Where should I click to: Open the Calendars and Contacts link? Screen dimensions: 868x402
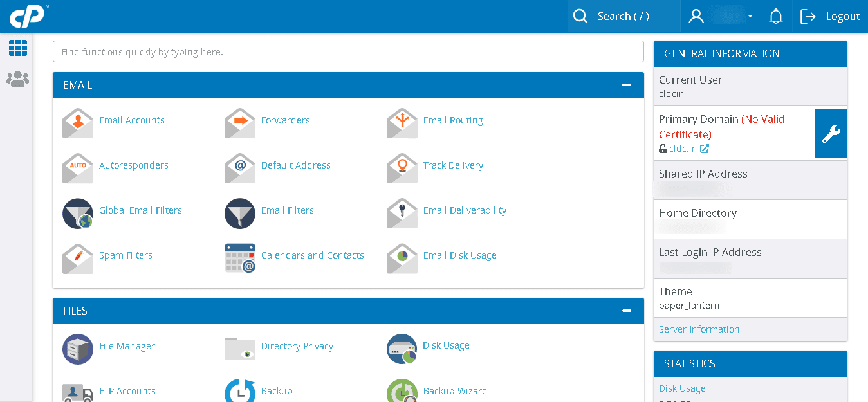click(313, 255)
